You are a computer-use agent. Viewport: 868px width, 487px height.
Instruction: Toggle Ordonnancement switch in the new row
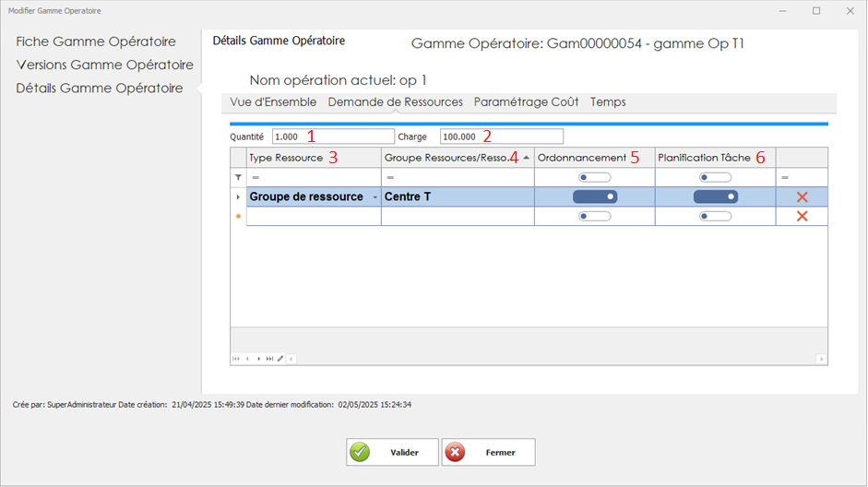pyautogui.click(x=594, y=216)
